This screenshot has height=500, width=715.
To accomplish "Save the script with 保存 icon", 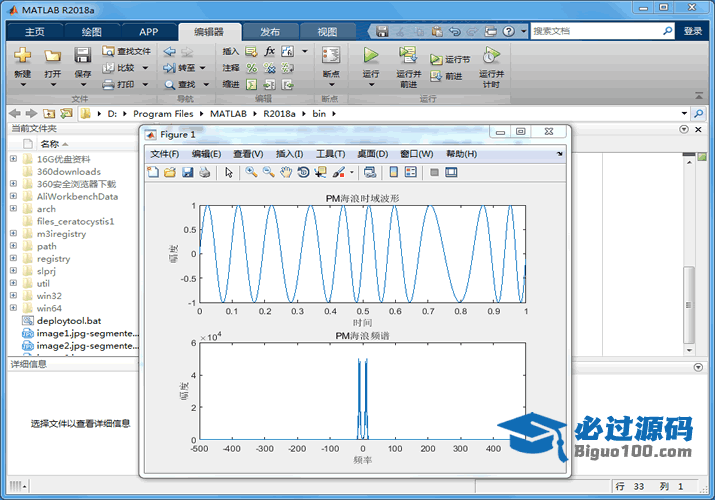I will (83, 56).
